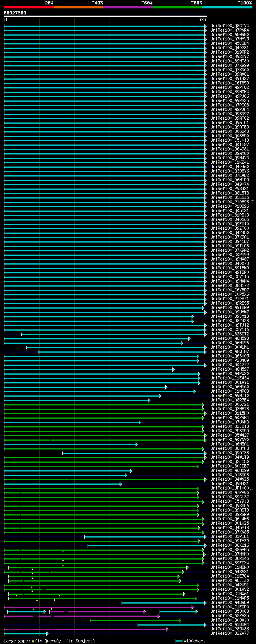The width and height of the screenshot is (256, 644).
Task: Select the label UniRef100_C0PQ99
Action: (230, 255)
